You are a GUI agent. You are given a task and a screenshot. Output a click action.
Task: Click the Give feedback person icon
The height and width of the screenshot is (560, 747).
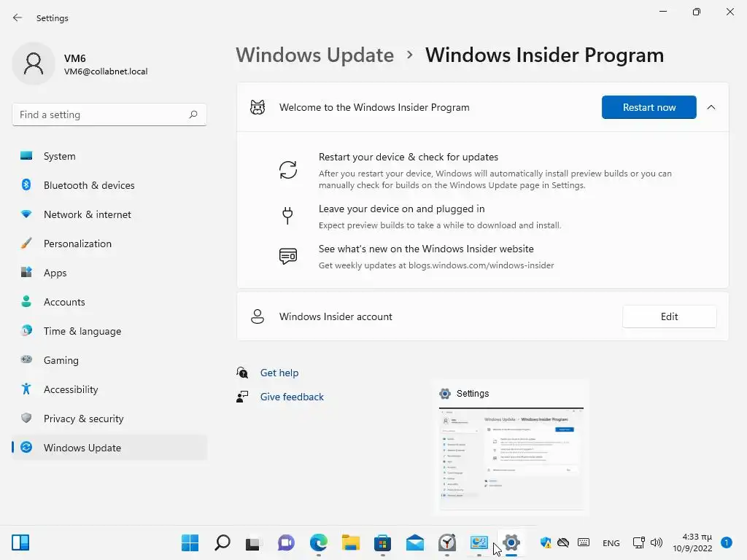pyautogui.click(x=242, y=397)
